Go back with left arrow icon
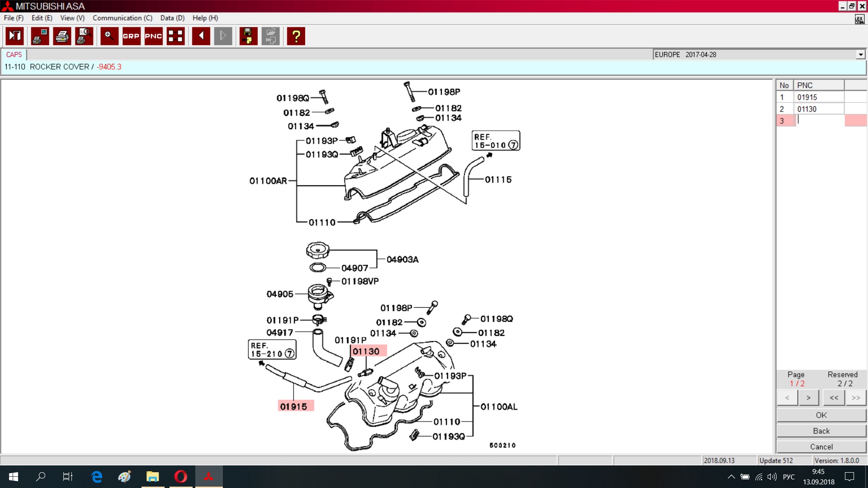This screenshot has height=488, width=868. [x=201, y=36]
